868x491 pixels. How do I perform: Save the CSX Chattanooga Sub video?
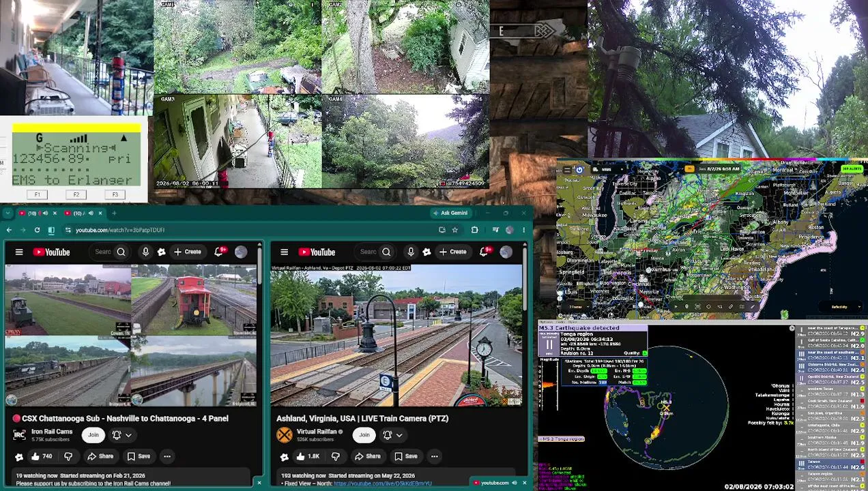138,456
